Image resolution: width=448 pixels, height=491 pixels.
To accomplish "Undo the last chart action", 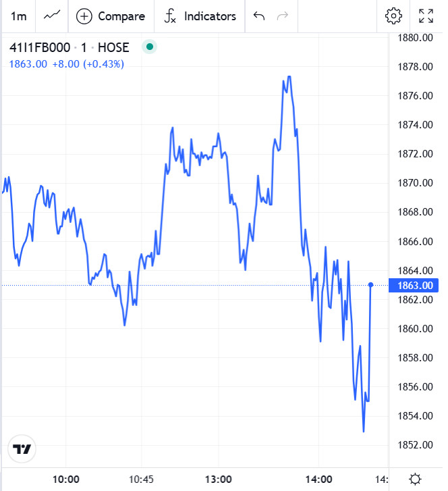I will pos(259,16).
